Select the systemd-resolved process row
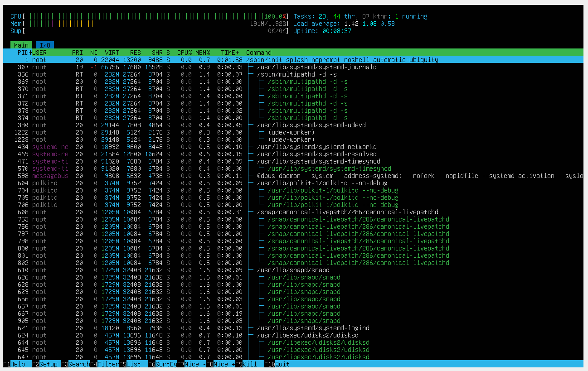The image size is (588, 371). pos(293,154)
